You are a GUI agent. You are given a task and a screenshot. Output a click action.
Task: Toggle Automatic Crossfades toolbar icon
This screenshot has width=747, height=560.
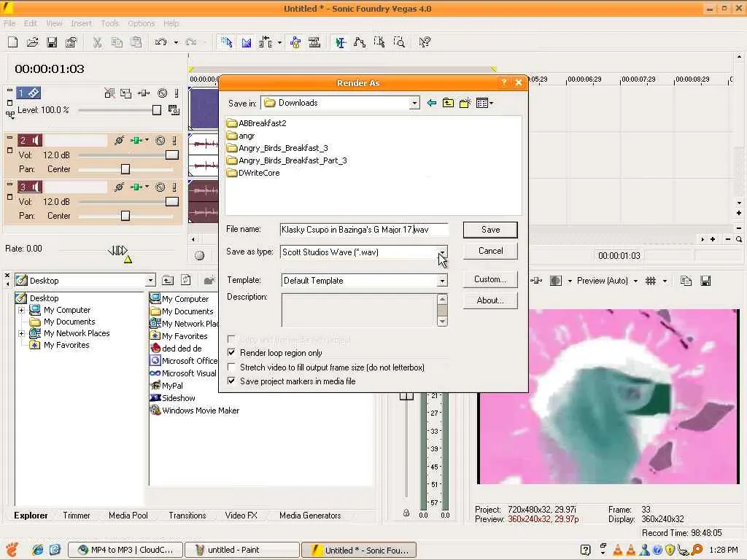[247, 42]
